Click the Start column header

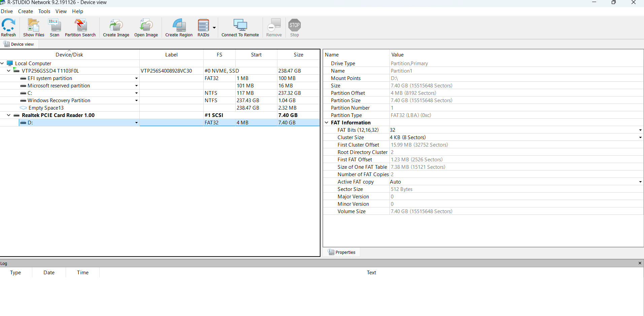tap(256, 55)
